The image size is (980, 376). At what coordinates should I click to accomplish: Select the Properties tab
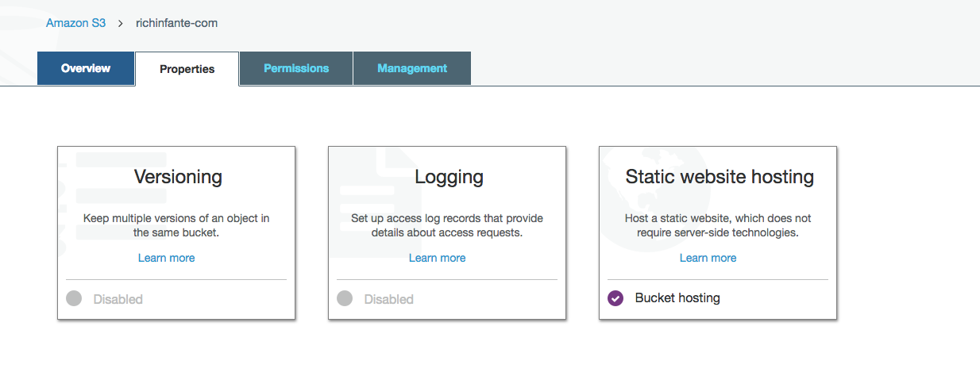(187, 69)
